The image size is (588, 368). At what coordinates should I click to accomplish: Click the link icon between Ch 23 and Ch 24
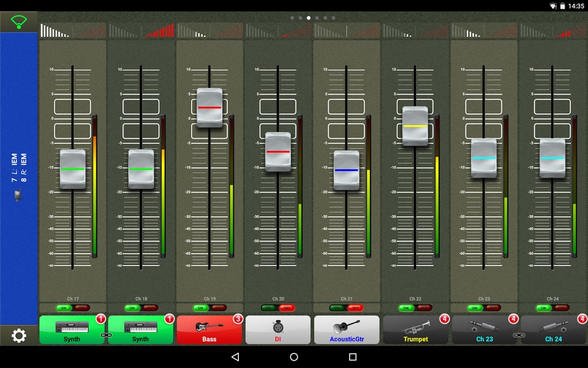pyautogui.click(x=518, y=335)
